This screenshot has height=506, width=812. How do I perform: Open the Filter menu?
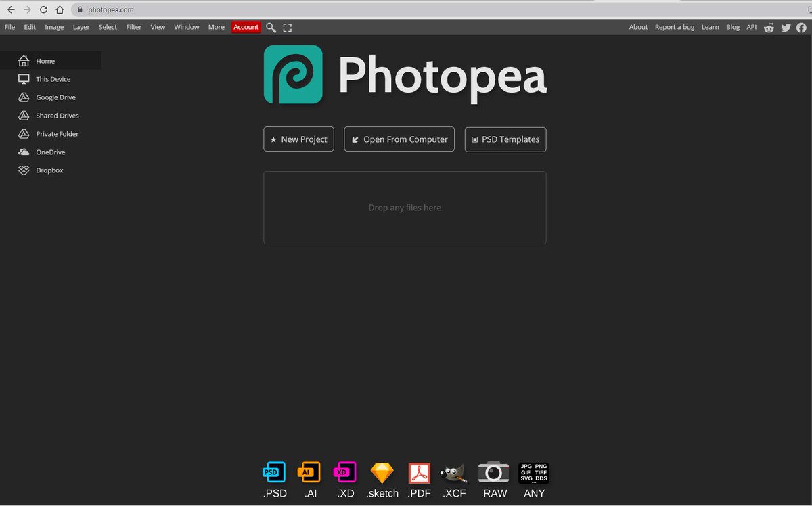point(134,27)
